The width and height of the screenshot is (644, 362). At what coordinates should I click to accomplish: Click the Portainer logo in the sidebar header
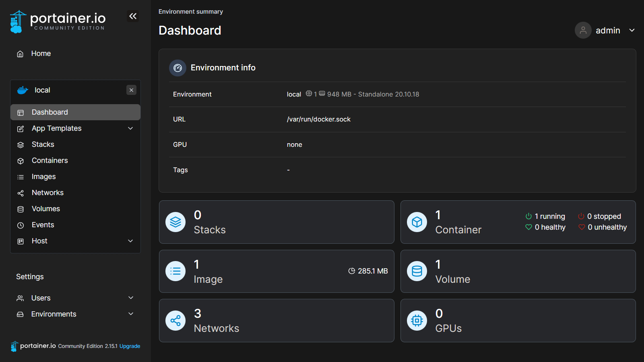58,22
